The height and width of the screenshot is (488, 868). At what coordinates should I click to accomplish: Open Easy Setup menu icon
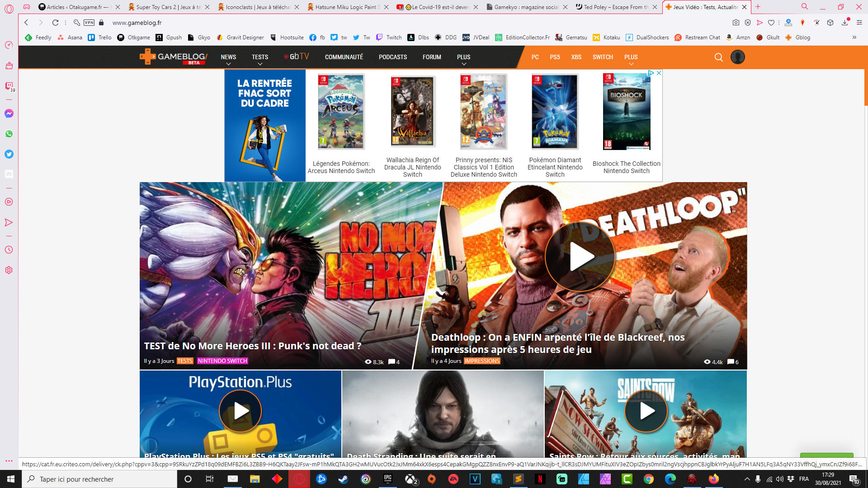tap(859, 23)
